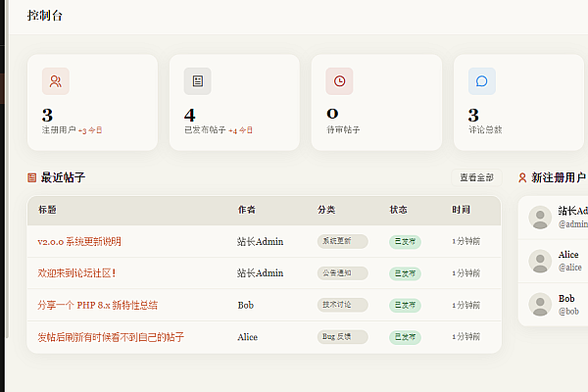
Task: Open post v2.0.0 系统更新说明
Action: (x=79, y=242)
